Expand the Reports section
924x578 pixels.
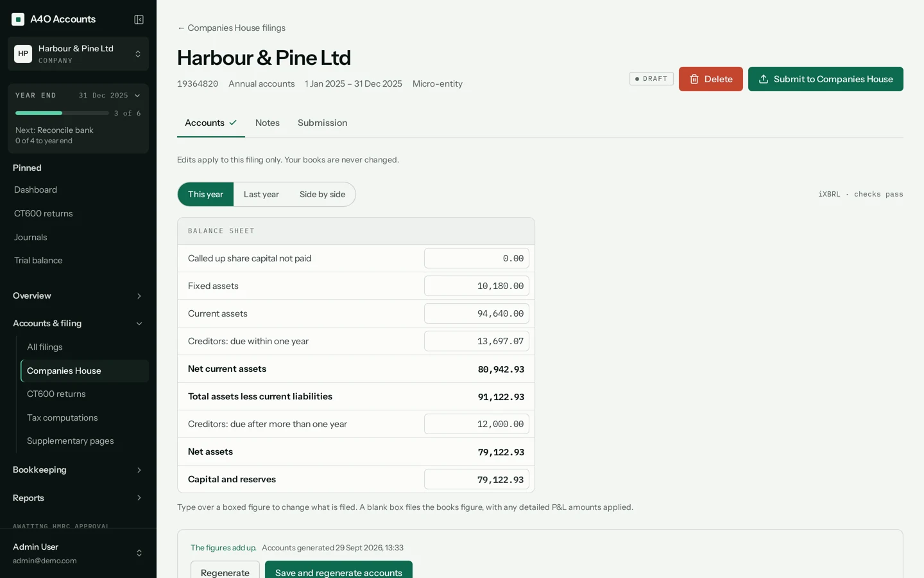78,498
